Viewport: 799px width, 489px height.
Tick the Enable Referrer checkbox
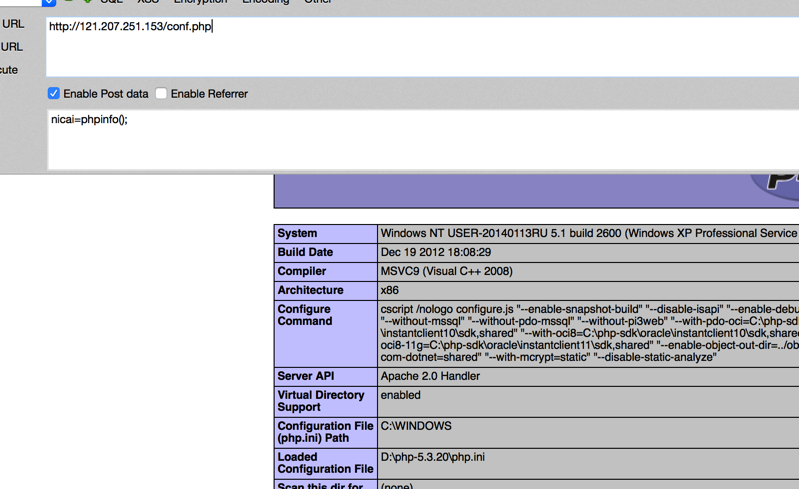161,93
